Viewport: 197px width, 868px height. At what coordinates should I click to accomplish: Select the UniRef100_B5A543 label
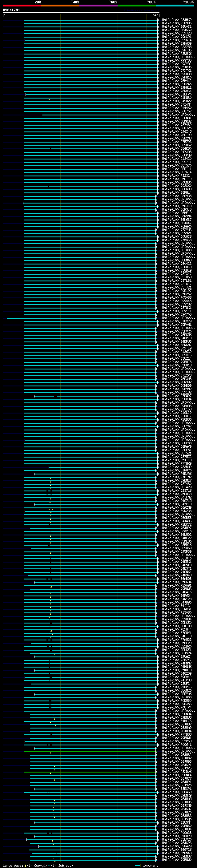pyautogui.click(x=176, y=853)
